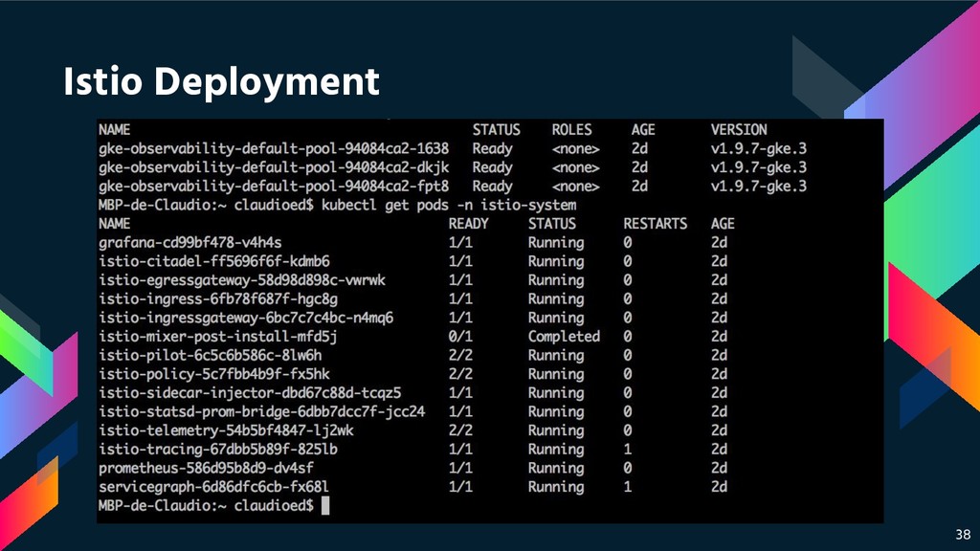
Task: Select pod istio-tracing-67dbb5b89f-825lb
Action: click(218, 449)
